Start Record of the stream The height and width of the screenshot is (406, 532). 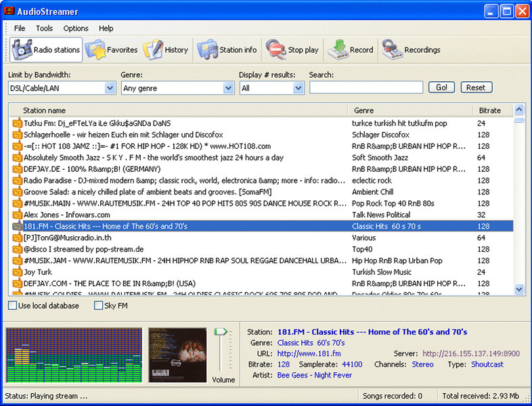click(x=351, y=50)
